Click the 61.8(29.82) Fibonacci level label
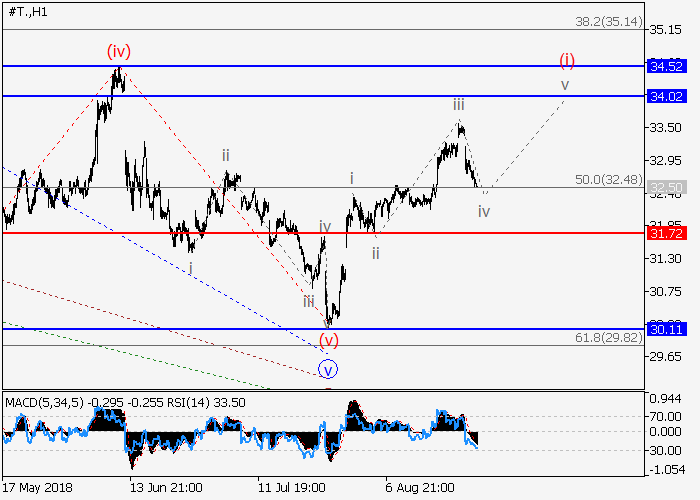The image size is (700, 500). 607,337
